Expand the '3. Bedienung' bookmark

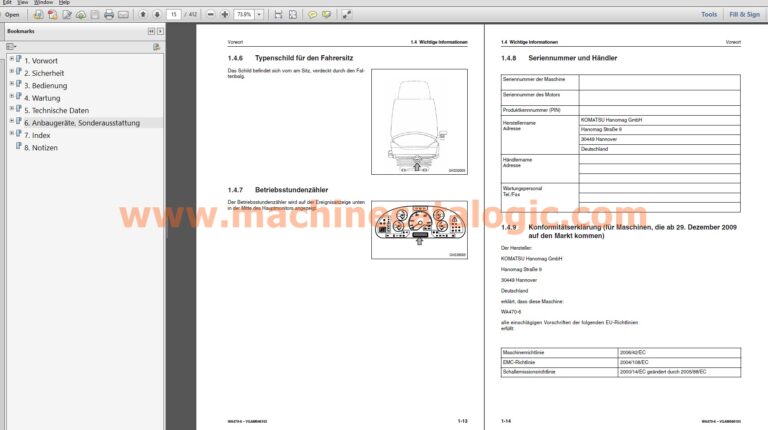[x=11, y=84]
